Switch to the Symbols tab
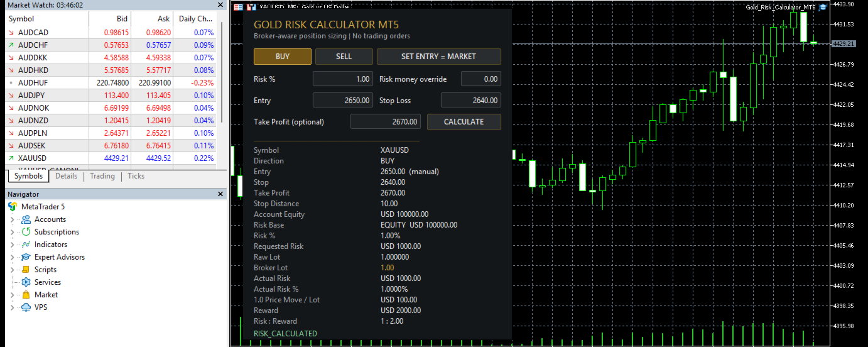868x347 pixels. click(x=28, y=177)
